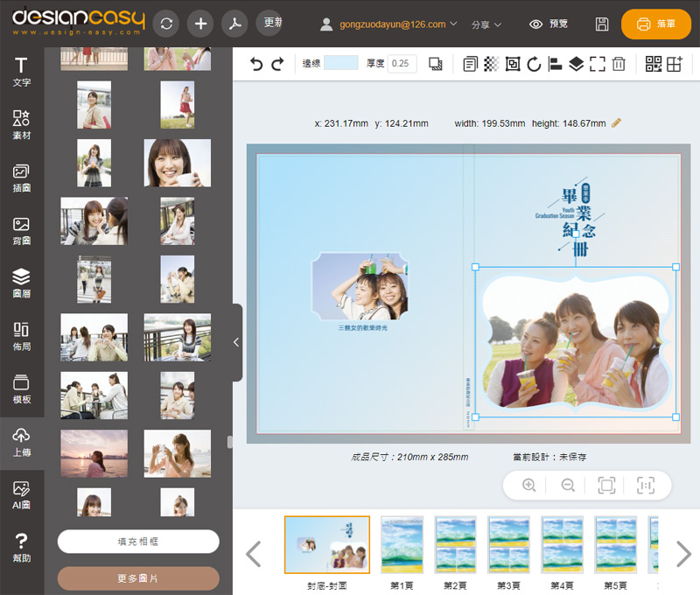Image resolution: width=700 pixels, height=595 pixels.
Task: Open the 分享 share dropdown
Action: (486, 25)
